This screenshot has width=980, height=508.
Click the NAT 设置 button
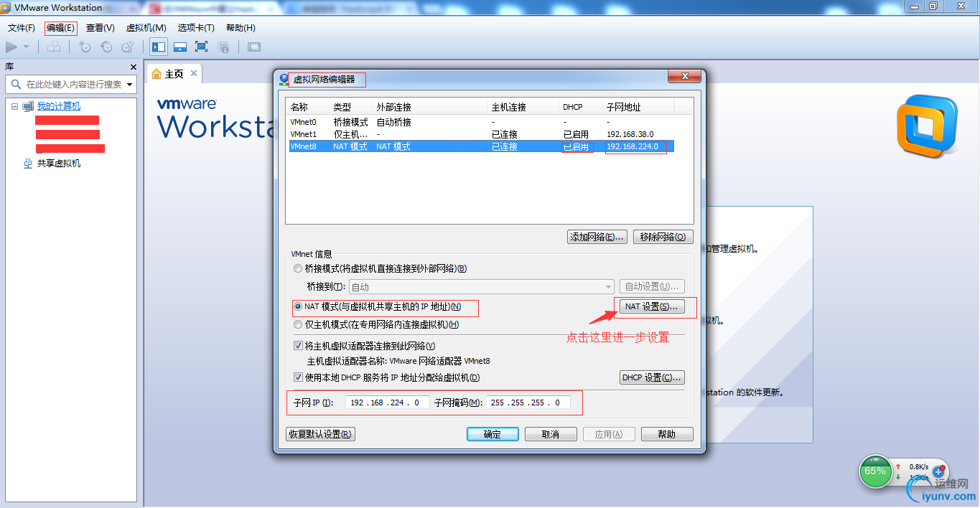651,306
